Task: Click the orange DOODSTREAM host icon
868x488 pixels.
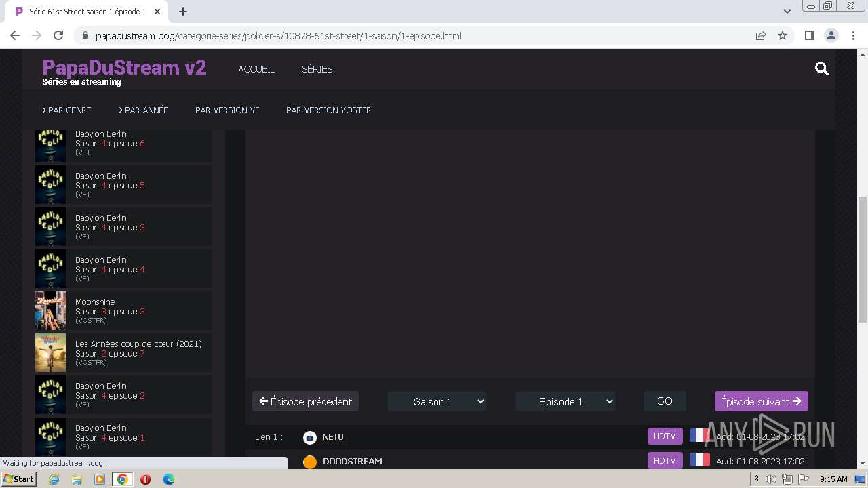Action: click(309, 462)
